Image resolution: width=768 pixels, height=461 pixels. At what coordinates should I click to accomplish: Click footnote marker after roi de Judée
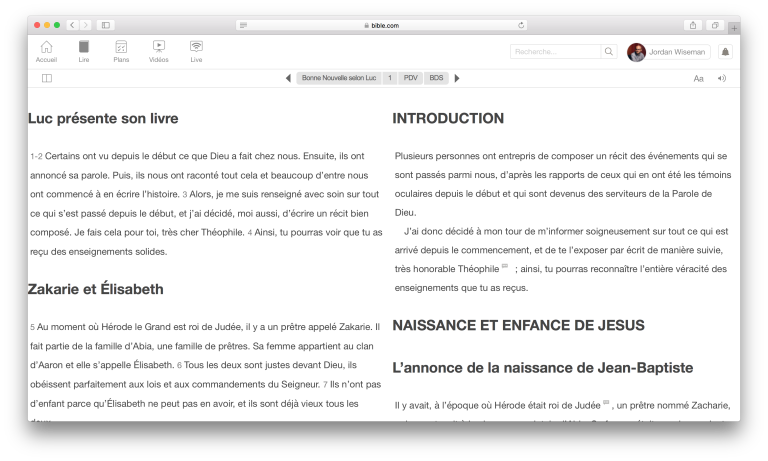pos(606,403)
